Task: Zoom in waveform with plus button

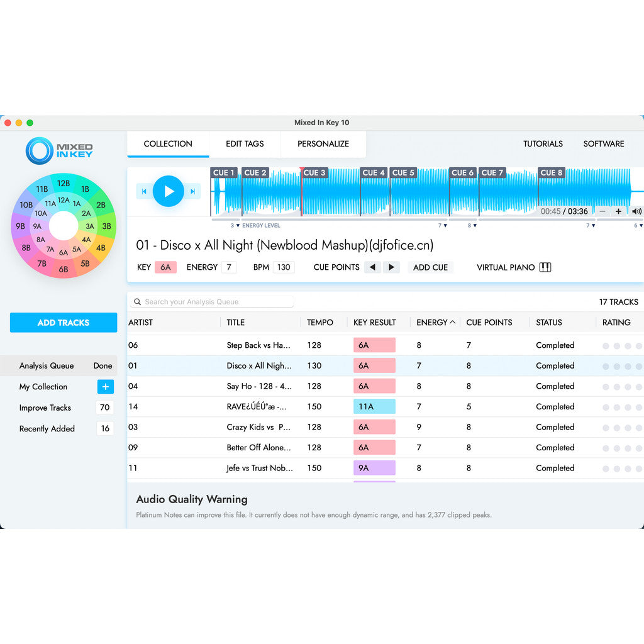Action: pos(618,211)
